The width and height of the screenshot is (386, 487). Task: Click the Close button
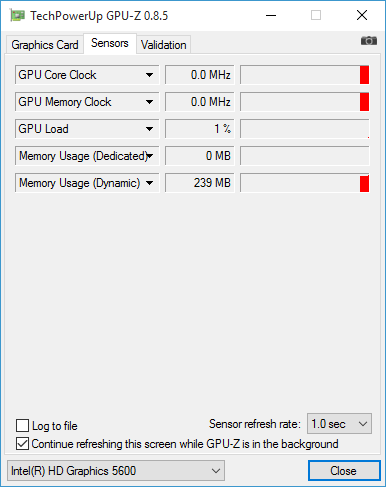coord(344,471)
